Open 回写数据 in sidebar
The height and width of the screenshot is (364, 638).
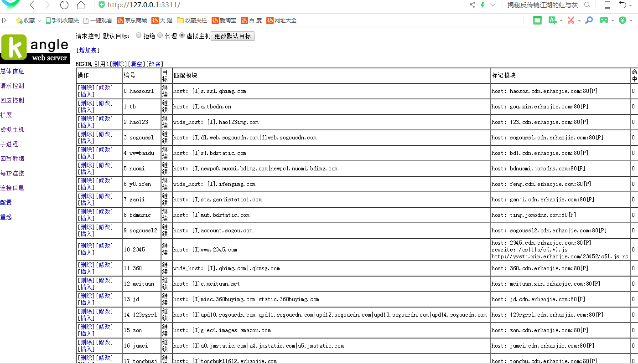point(12,159)
